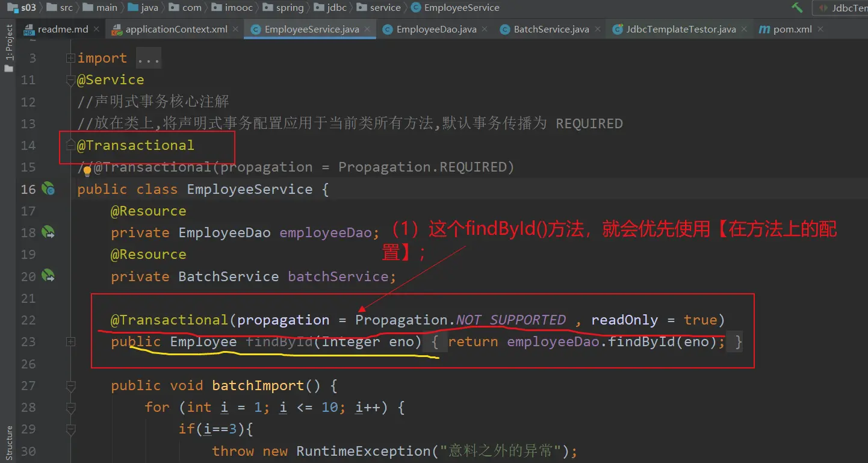Expand the folded findById method at line 23
Image resolution: width=868 pixels, height=463 pixels.
click(x=70, y=342)
